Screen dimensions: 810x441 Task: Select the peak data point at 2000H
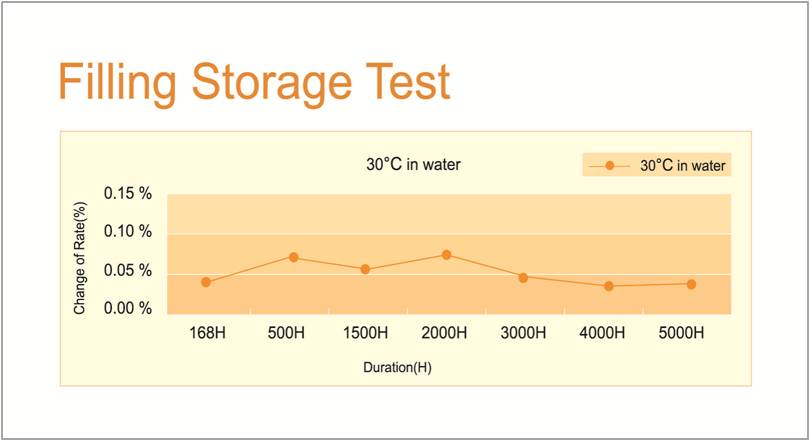click(x=446, y=255)
